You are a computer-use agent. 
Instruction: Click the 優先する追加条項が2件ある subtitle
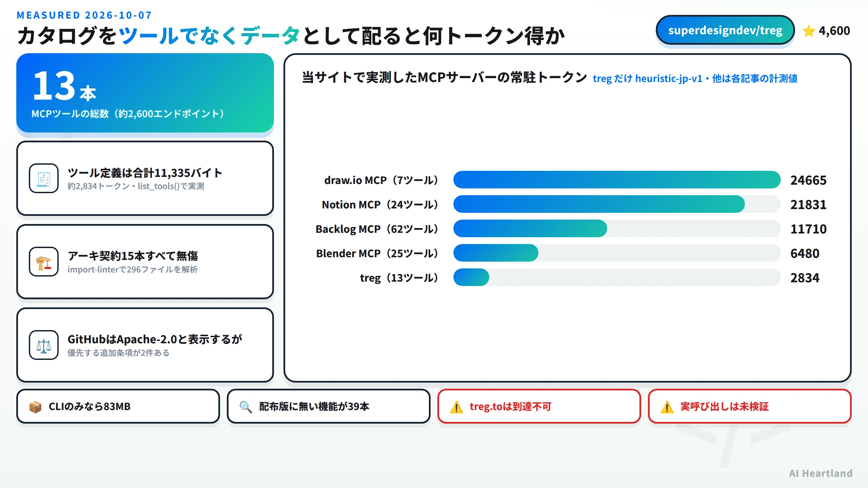118,353
